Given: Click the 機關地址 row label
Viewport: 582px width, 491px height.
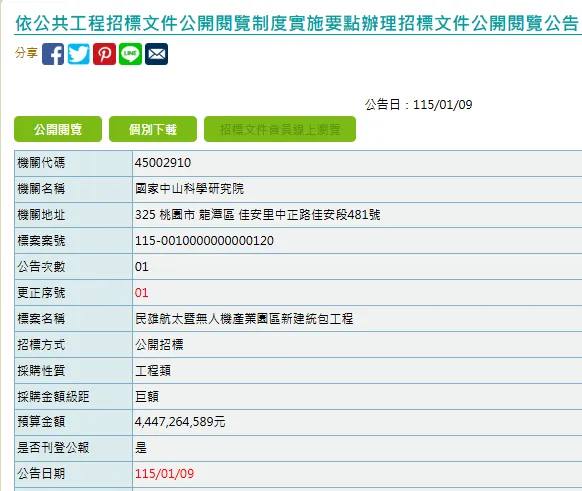Looking at the screenshot, I should (x=41, y=215).
